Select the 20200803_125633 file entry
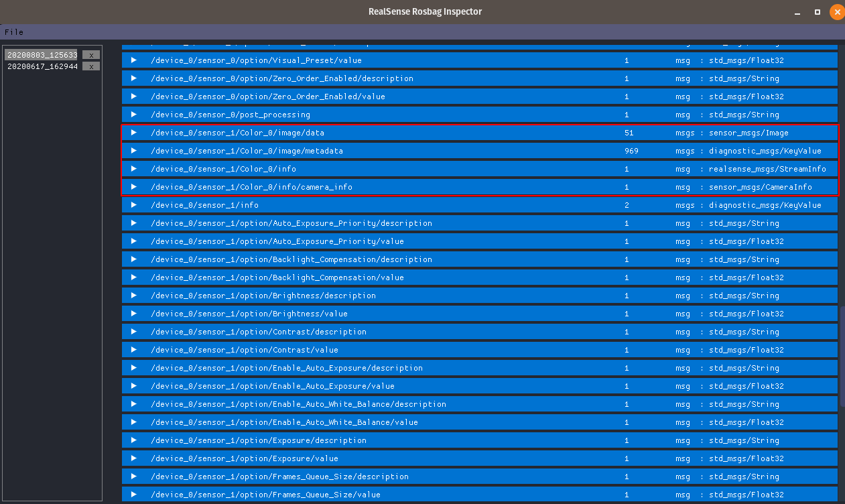This screenshot has height=504, width=845. (x=42, y=55)
